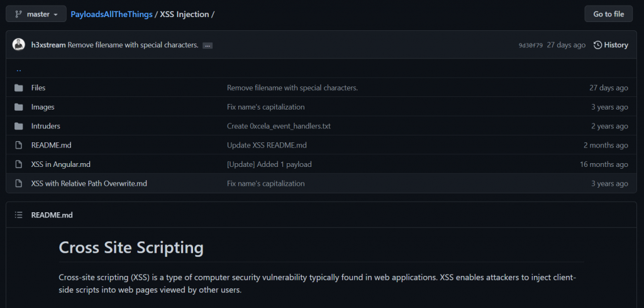Open the master branch dropdown

click(36, 14)
